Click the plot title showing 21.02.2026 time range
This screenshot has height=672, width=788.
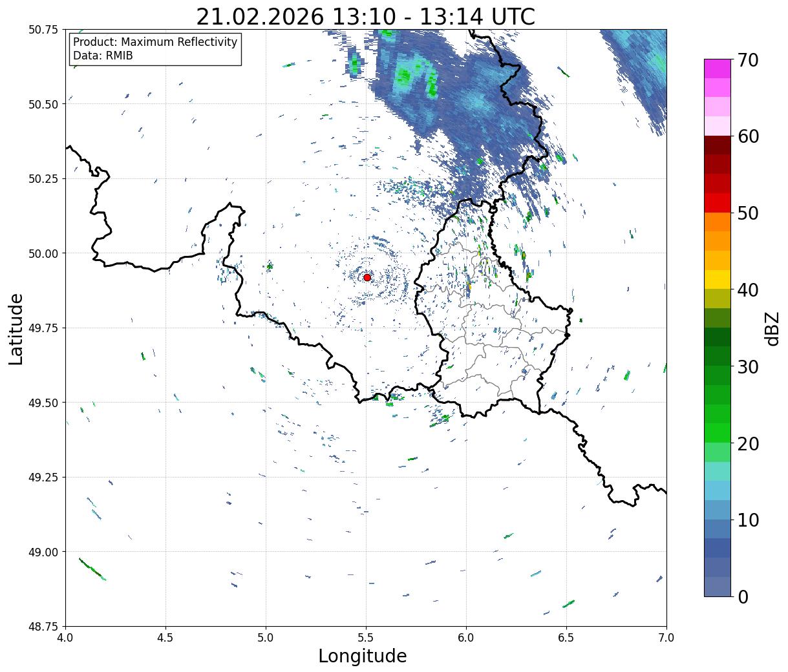point(366,16)
